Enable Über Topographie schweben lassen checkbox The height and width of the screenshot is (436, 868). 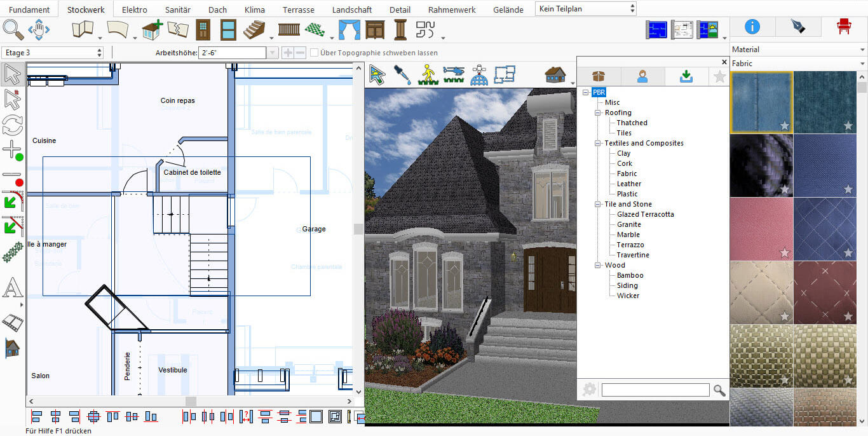coord(314,53)
